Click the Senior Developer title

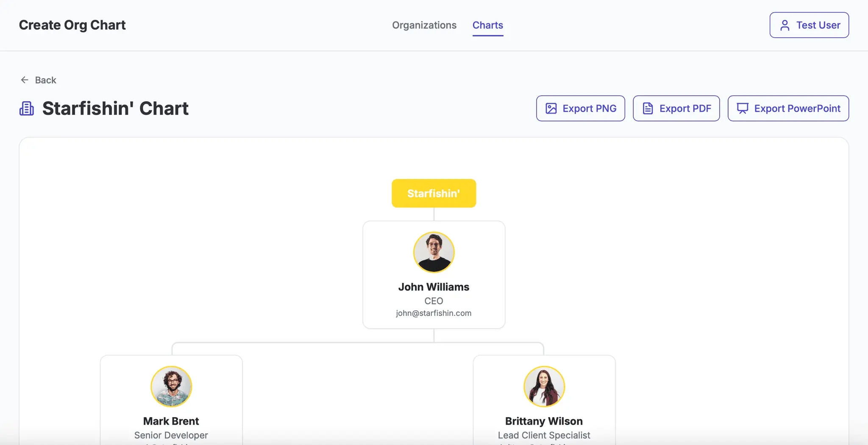tap(171, 435)
